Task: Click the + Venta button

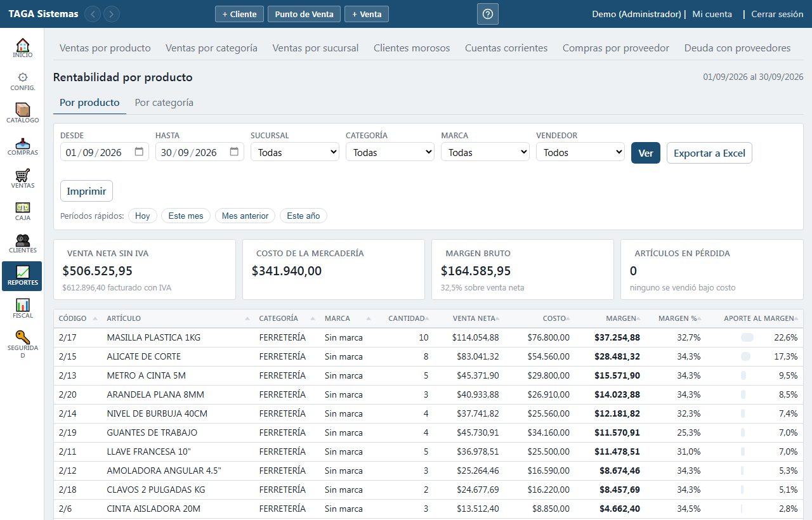Action: (367, 14)
